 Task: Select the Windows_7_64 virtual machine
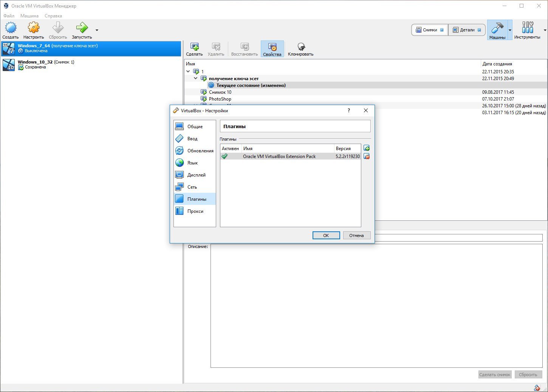tap(91, 48)
